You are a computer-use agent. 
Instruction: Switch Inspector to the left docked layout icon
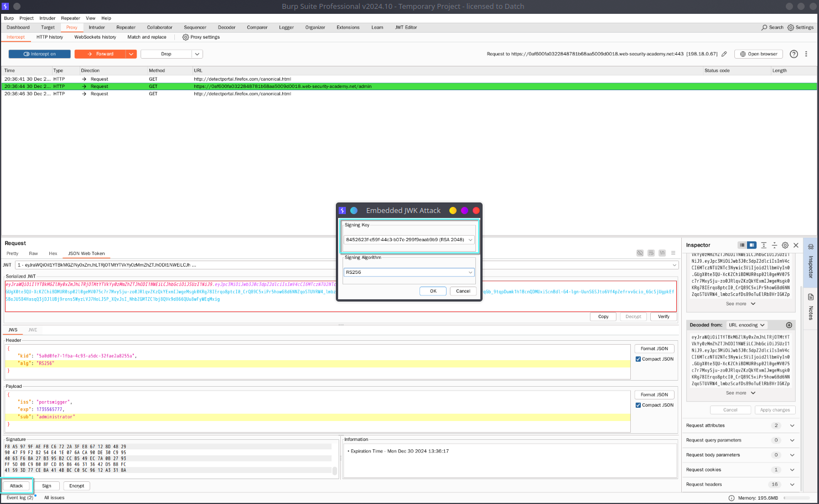(x=742, y=245)
